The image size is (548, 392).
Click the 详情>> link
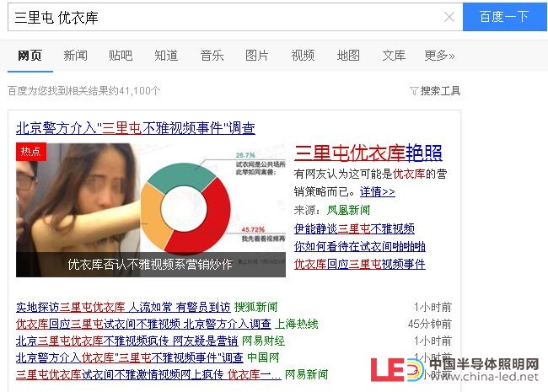click(378, 192)
